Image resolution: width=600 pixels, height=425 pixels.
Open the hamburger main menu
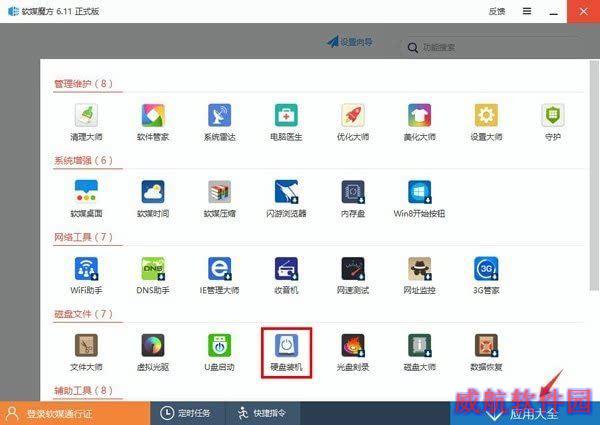pyautogui.click(x=527, y=11)
